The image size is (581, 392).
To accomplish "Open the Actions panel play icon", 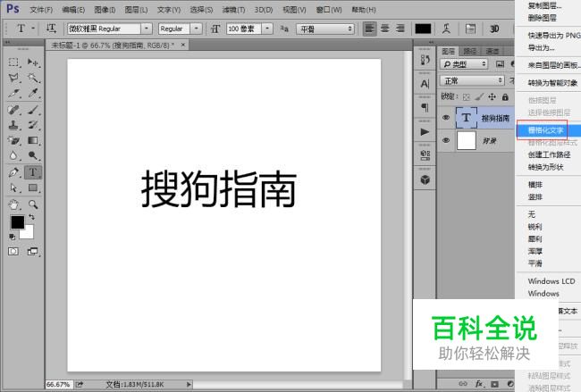I will [x=425, y=132].
